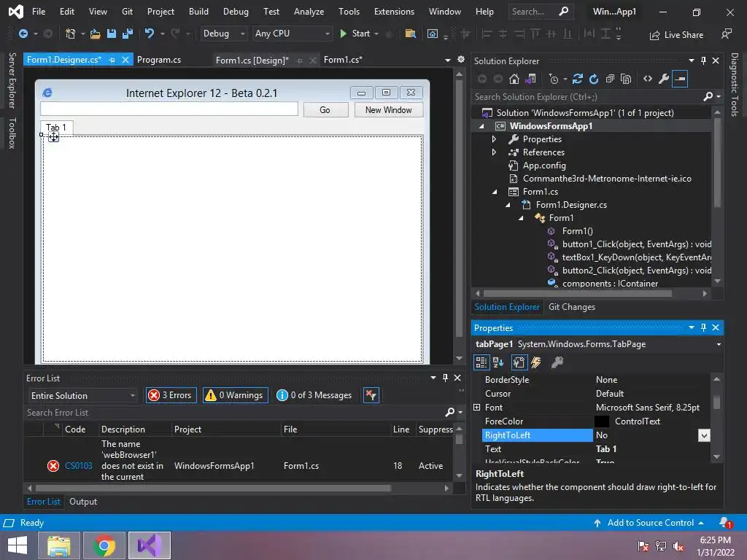This screenshot has width=747, height=560.
Task: Refresh the Solution Explorer
Action: click(594, 79)
